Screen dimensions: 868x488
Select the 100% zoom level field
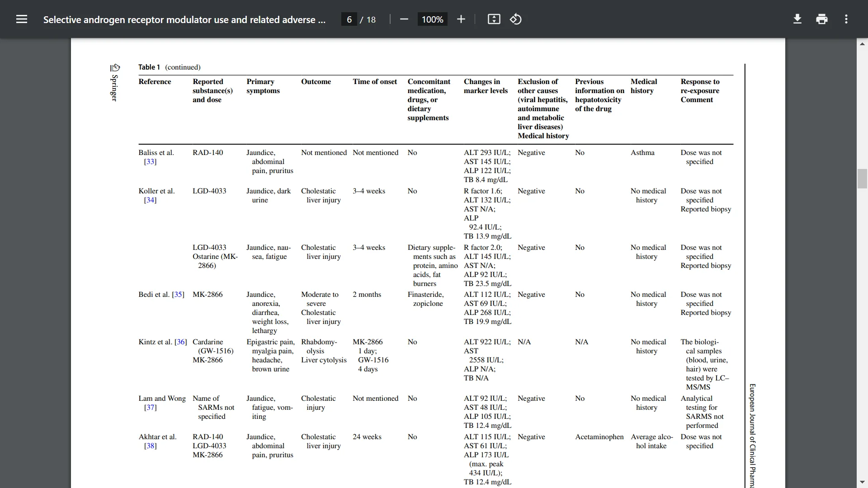pos(432,19)
